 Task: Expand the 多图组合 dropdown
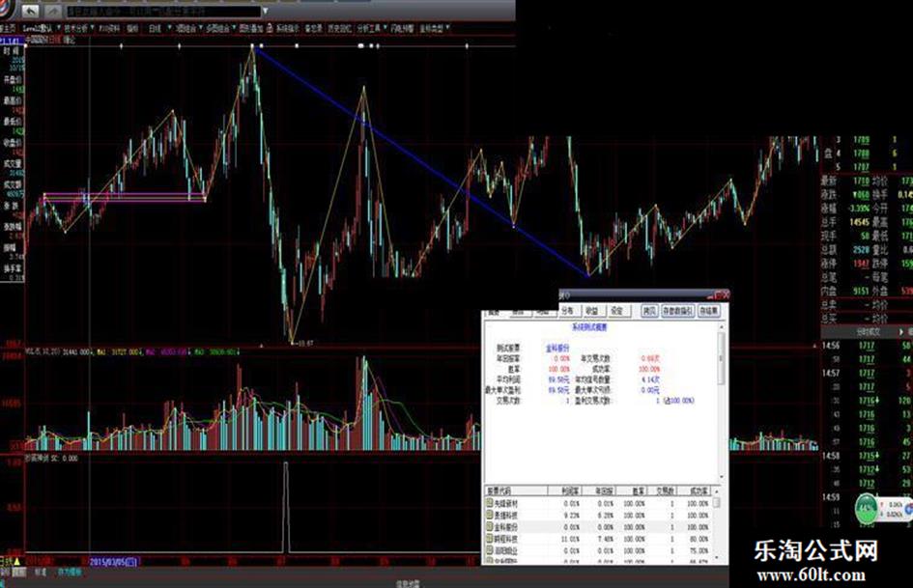(x=234, y=28)
